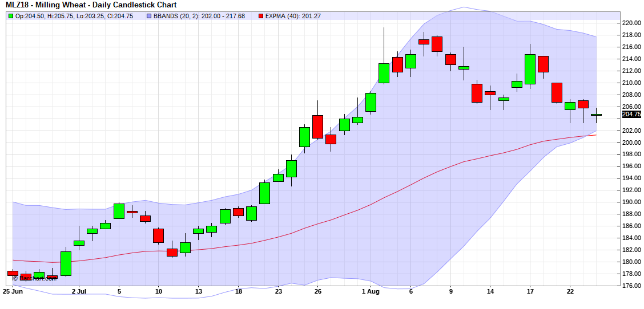Select the tall green candle above 17
The image size is (644, 309).
tap(530, 69)
